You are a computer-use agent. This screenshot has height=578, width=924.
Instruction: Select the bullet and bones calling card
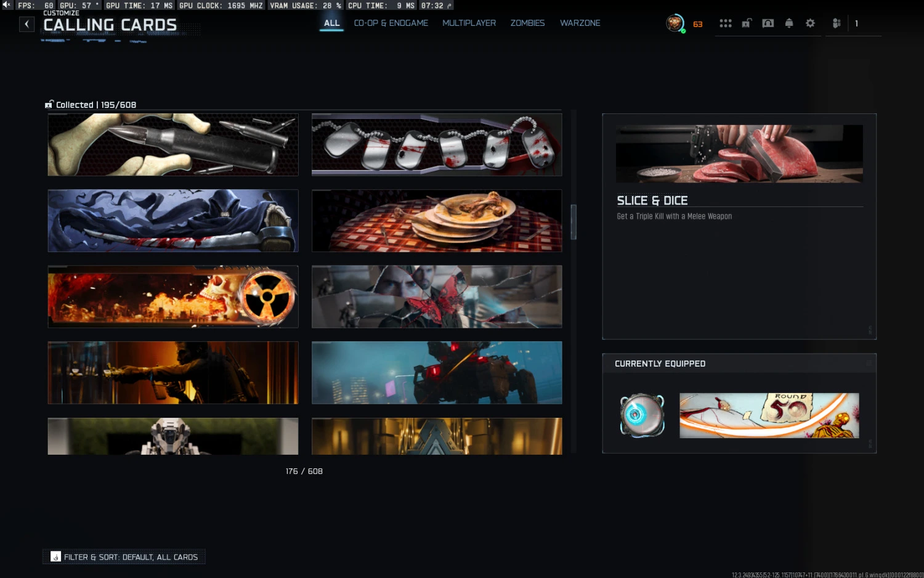[173, 145]
